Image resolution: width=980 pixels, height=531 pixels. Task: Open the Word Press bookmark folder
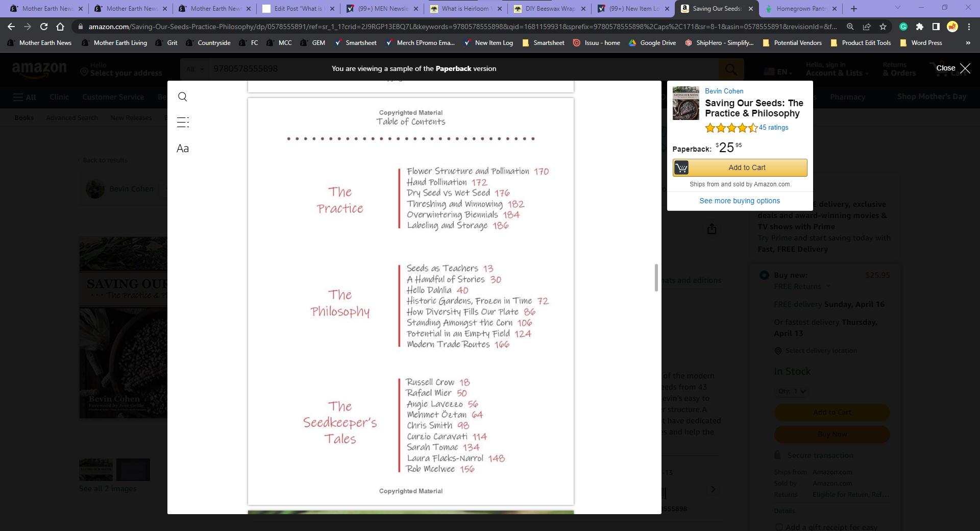(x=921, y=43)
